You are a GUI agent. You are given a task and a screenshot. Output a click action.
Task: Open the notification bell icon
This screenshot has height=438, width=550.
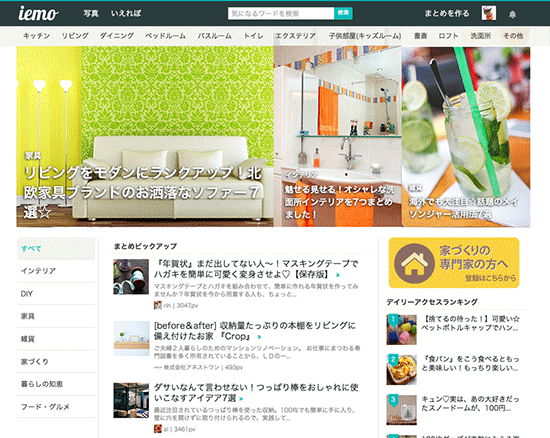tap(512, 14)
